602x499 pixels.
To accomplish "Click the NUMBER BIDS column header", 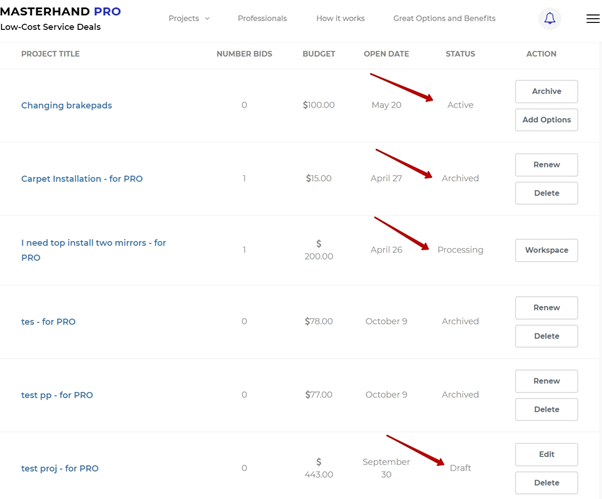I will coord(244,54).
